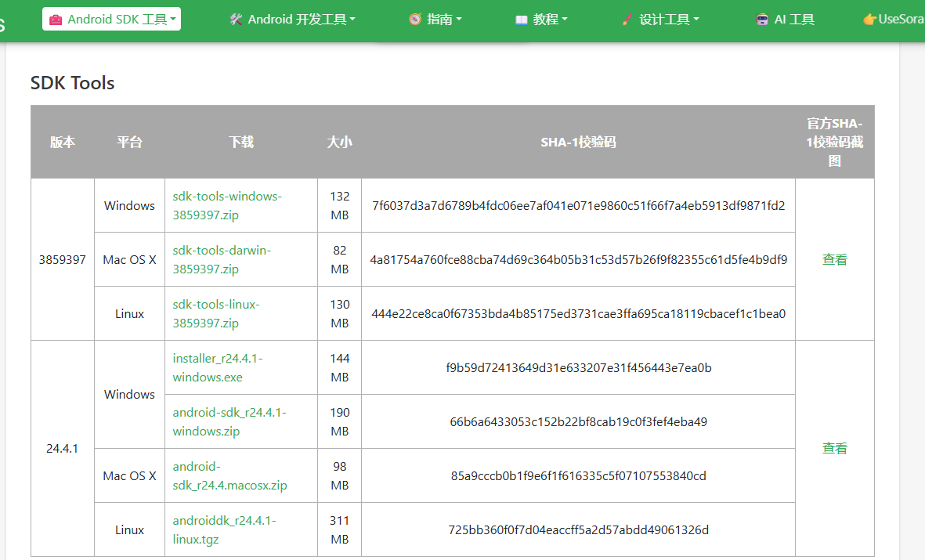Open the AI 工具 menu item
This screenshot has width=925, height=560.
(x=785, y=20)
